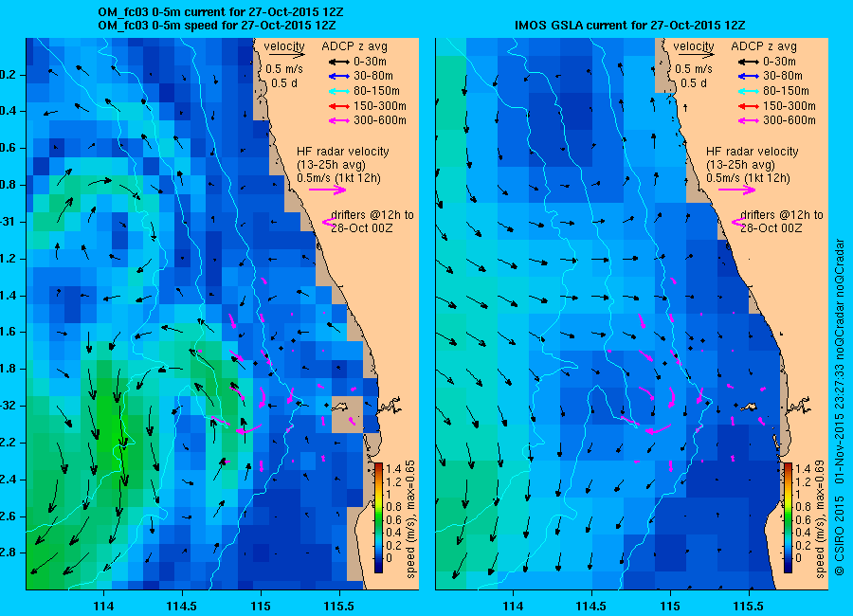Click the small island off the coast in left map

pos(340,407)
